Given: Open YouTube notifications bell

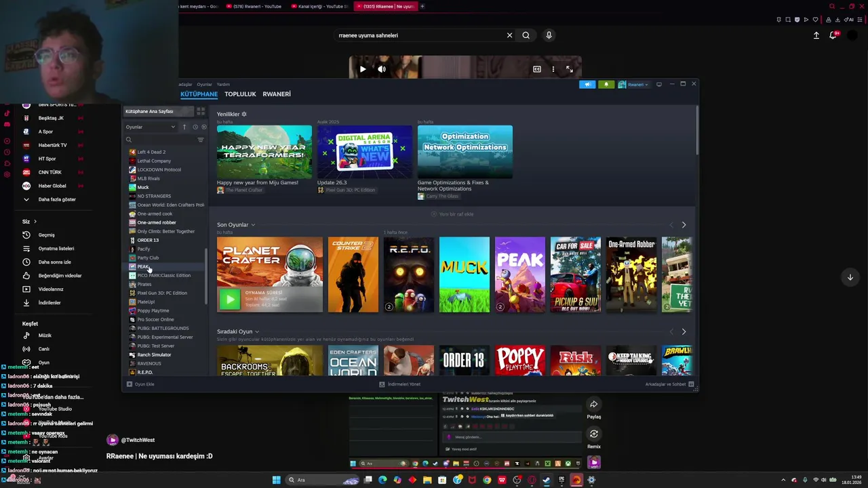Looking at the screenshot, I should (833, 35).
